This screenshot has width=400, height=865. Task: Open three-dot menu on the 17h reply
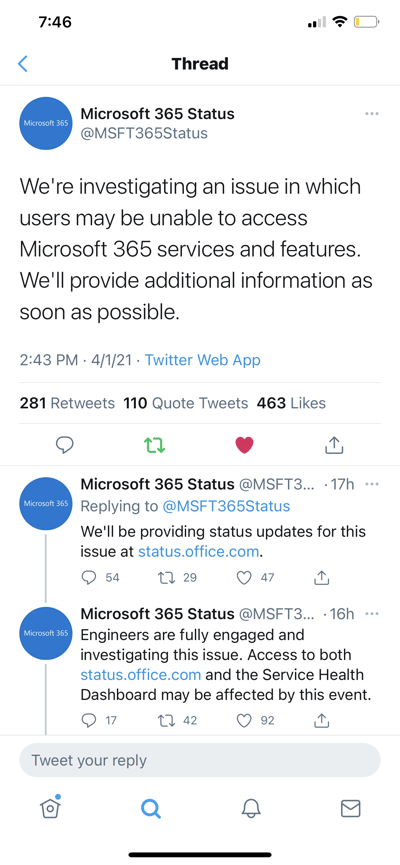click(372, 484)
